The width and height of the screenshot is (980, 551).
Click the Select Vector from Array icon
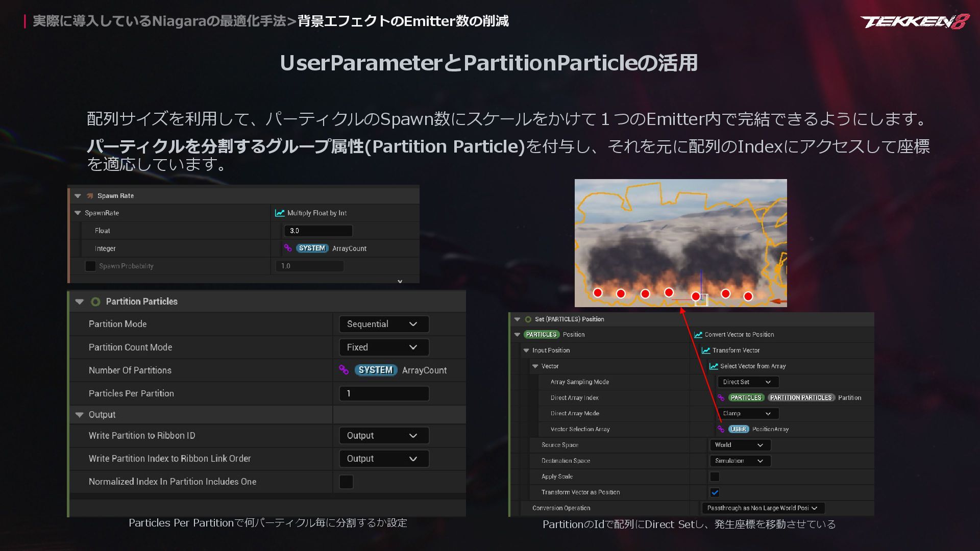click(x=714, y=366)
